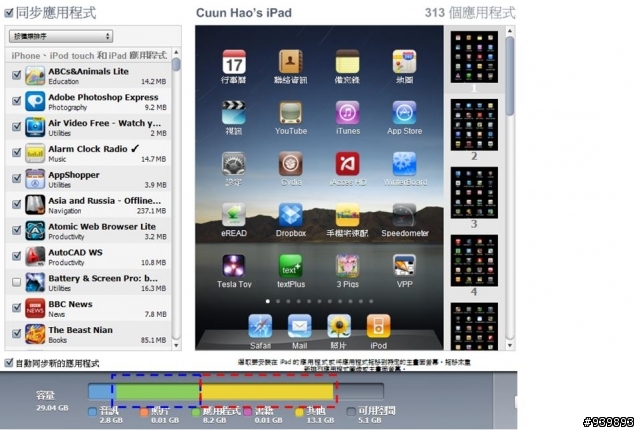
Task: Select the Photos sunflower icon in dock
Action: point(339,326)
